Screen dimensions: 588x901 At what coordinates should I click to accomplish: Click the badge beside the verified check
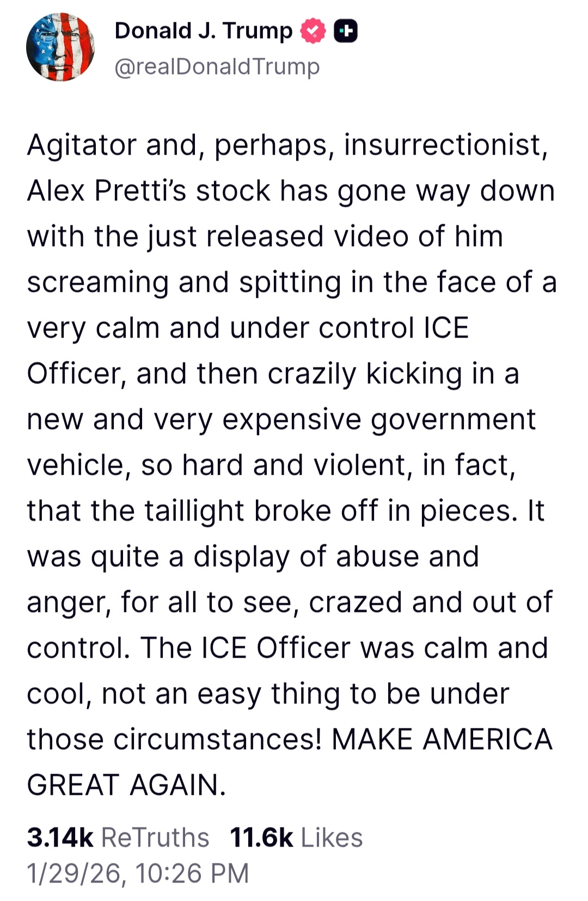pos(345,30)
